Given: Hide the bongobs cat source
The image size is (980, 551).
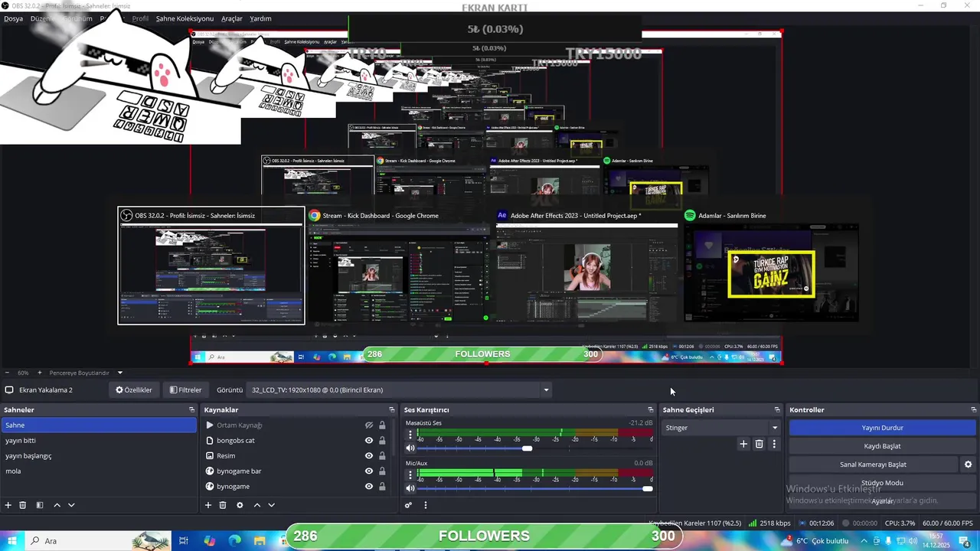Looking at the screenshot, I should coord(369,441).
